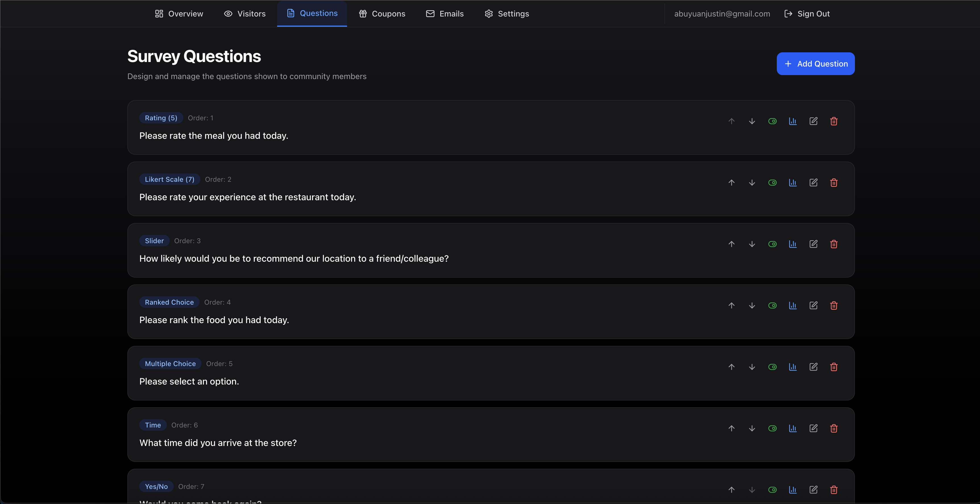Move Multiple Choice question down
Screen dimensions: 980x504
[x=752, y=367]
